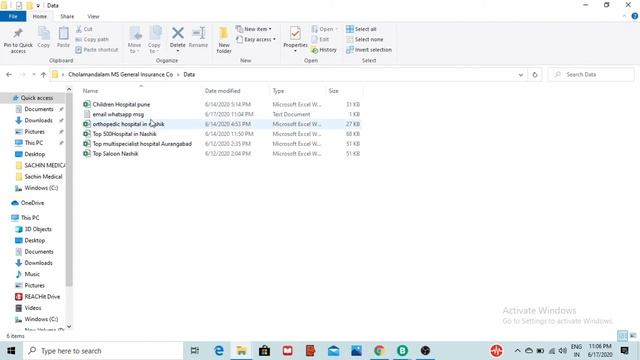This screenshot has height=360, width=640.
Task: Click Edit in ribbon Open group
Action: [x=320, y=39]
